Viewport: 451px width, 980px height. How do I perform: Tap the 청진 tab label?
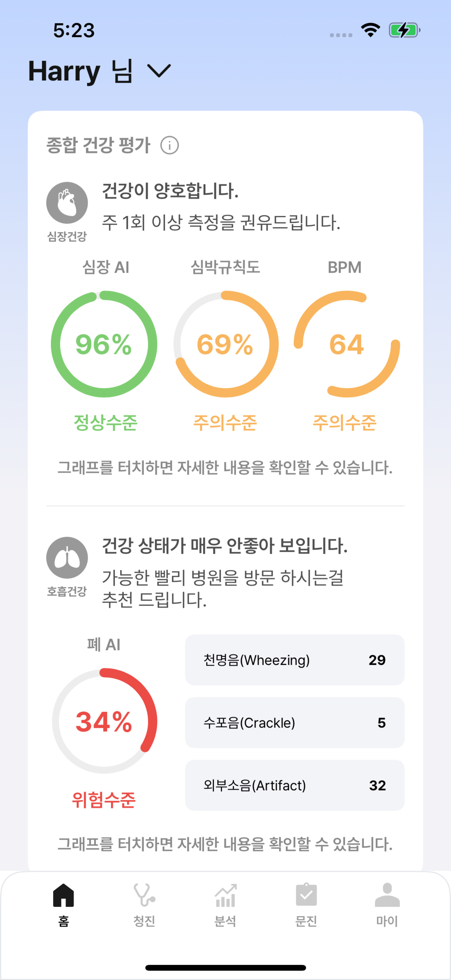(x=144, y=921)
